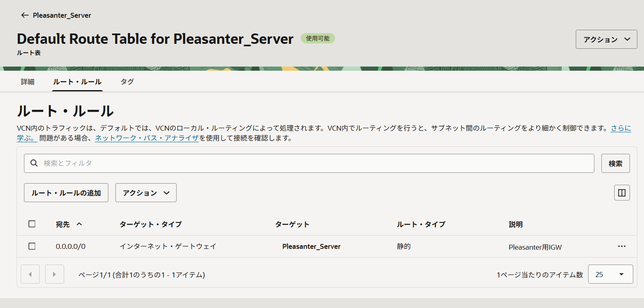644x308 pixels.
Task: Click the 説明 column header
Action: coord(516,224)
